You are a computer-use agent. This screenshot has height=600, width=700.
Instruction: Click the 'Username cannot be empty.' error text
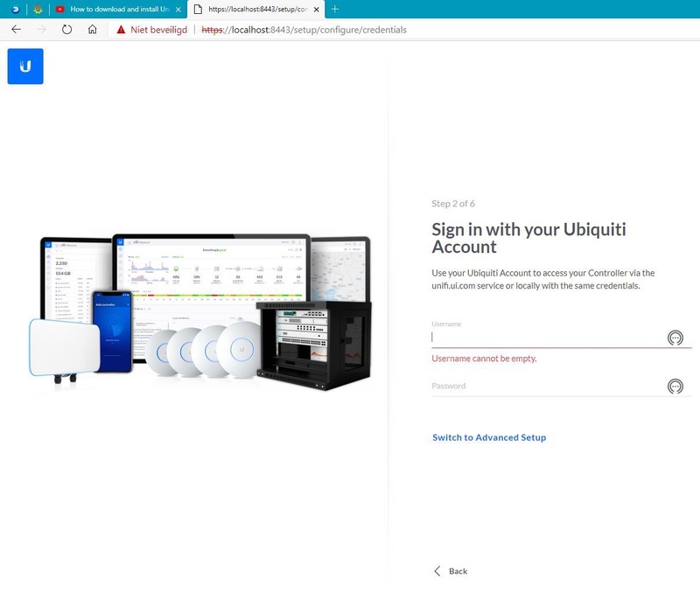tap(484, 359)
